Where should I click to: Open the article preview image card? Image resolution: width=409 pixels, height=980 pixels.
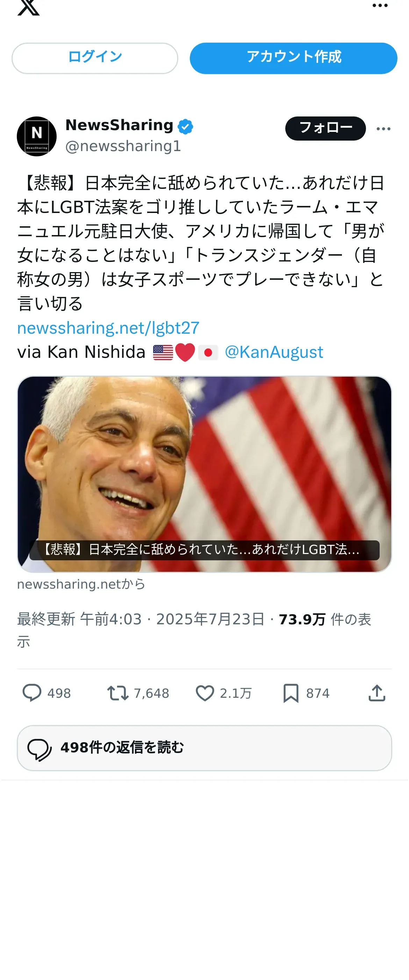(x=204, y=474)
